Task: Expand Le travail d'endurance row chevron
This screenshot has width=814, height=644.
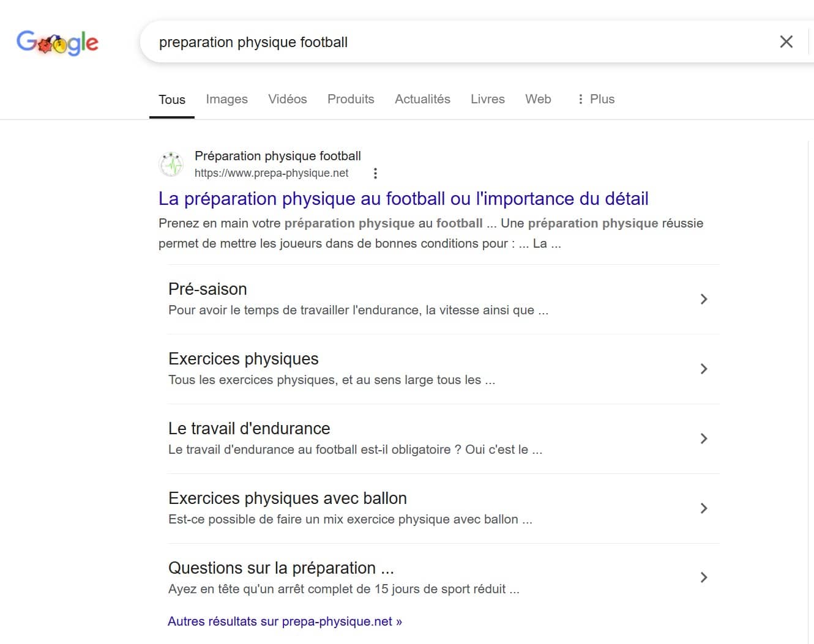Action: [704, 439]
